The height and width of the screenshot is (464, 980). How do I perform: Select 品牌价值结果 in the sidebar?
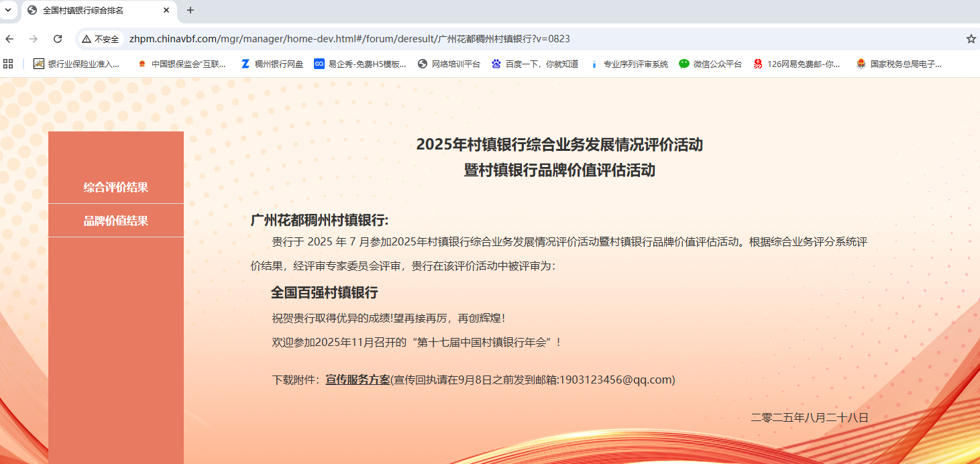[116, 221]
